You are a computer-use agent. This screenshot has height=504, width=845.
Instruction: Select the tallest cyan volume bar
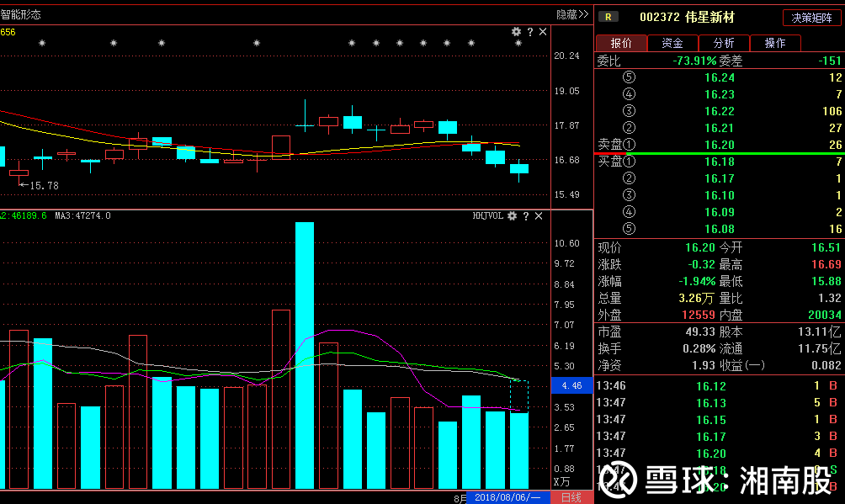pos(305,355)
